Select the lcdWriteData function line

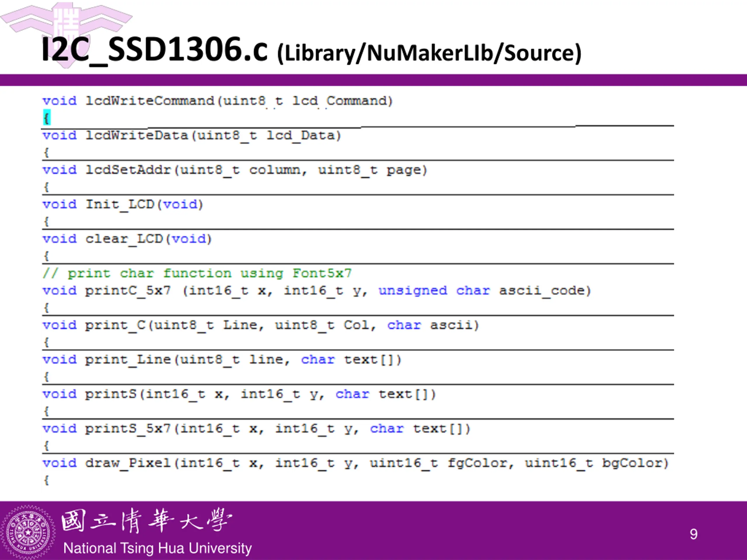tap(191, 136)
